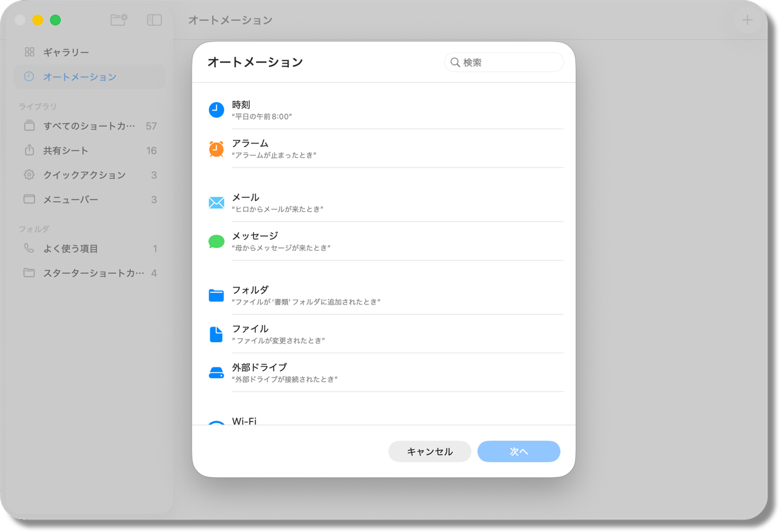Click the + new shortcut button
This screenshot has width=780, height=532.
pos(746,19)
